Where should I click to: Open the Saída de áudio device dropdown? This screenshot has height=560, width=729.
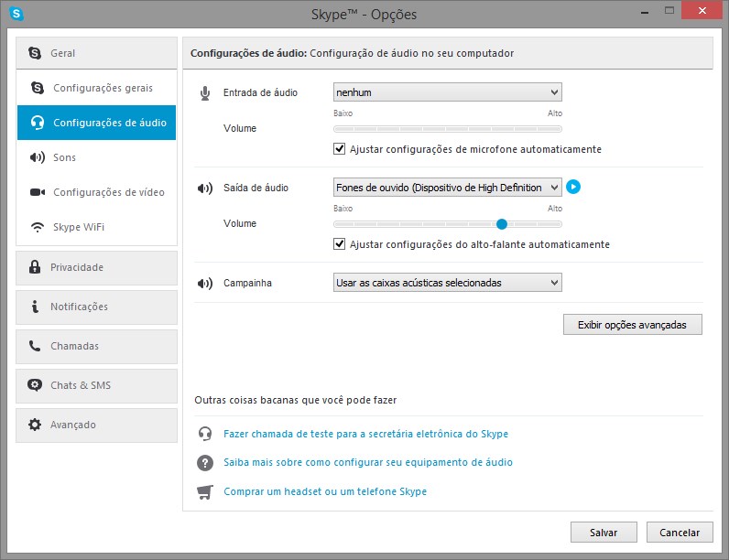point(447,188)
